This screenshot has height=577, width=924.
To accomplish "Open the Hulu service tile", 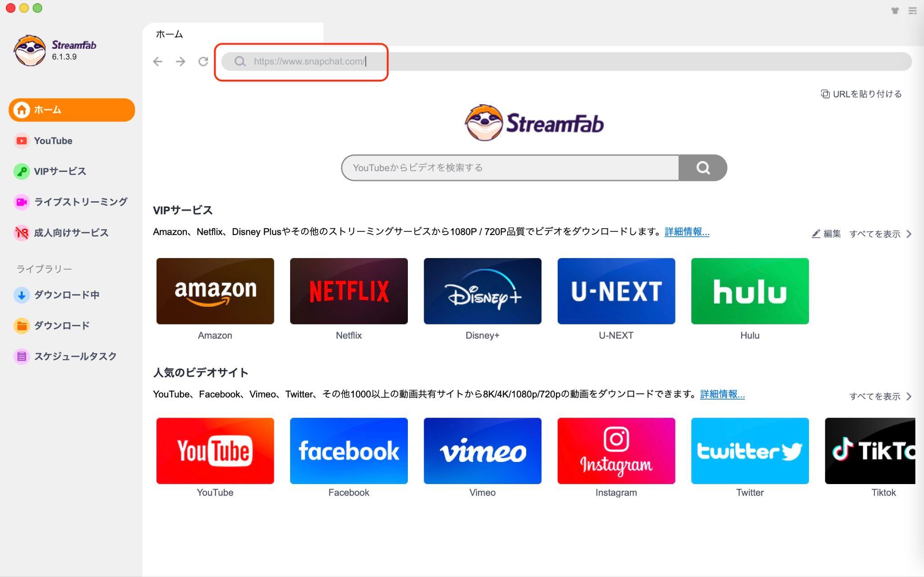I will pyautogui.click(x=750, y=291).
